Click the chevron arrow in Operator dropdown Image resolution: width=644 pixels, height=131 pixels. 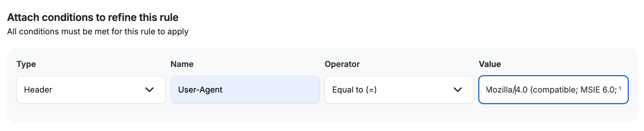point(457,90)
